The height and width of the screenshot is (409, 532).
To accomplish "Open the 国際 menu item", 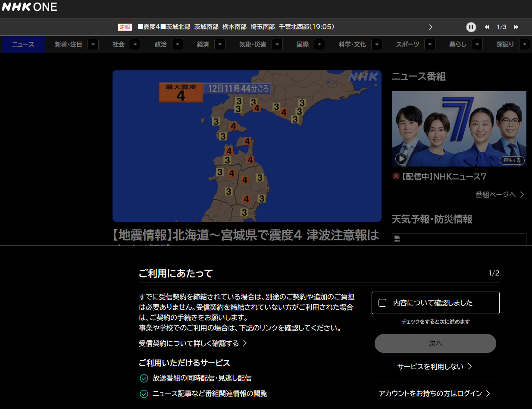I will [303, 44].
